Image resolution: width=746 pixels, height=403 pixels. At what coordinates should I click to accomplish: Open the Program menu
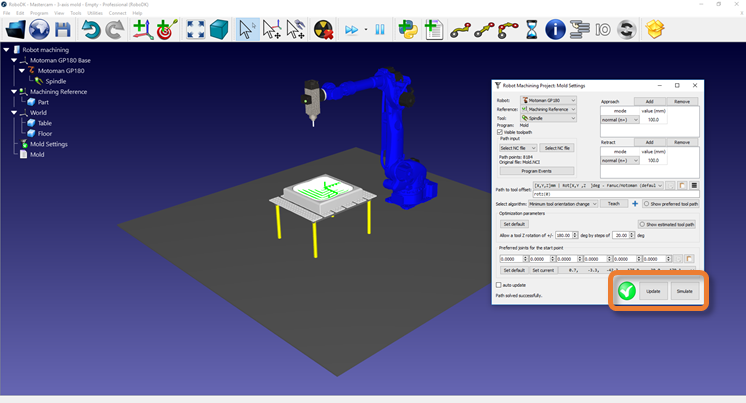click(x=39, y=13)
